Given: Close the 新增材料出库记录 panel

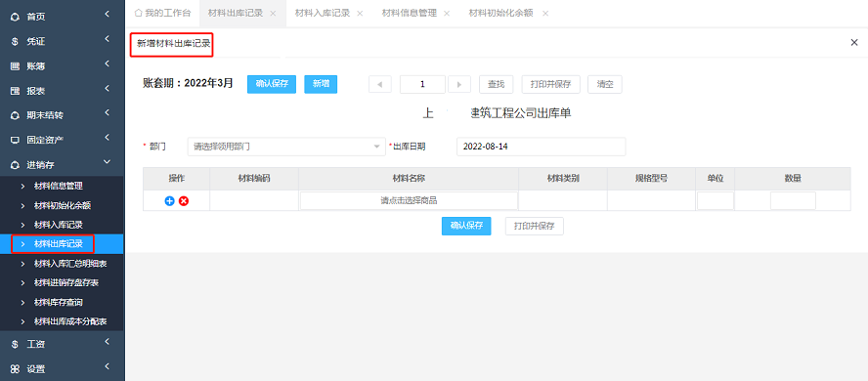Looking at the screenshot, I should click(x=854, y=43).
